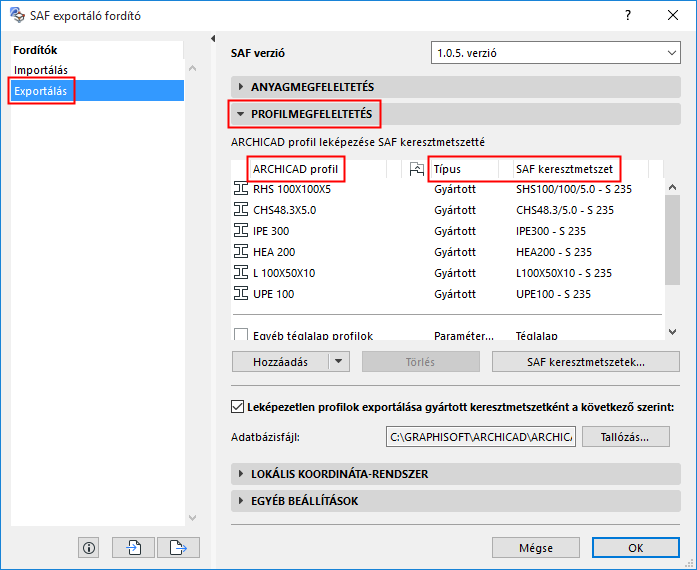Click IPE300 - S 235 cross-section cell
Viewport: 697px width, 570px height.
pyautogui.click(x=551, y=231)
